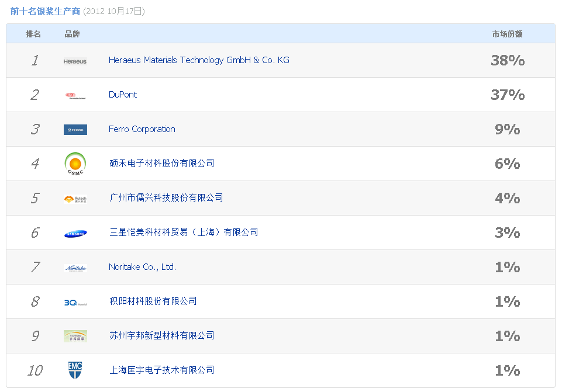
Task: Open the 广州市儒兴科技股份有限公司 link
Action: [x=166, y=197]
